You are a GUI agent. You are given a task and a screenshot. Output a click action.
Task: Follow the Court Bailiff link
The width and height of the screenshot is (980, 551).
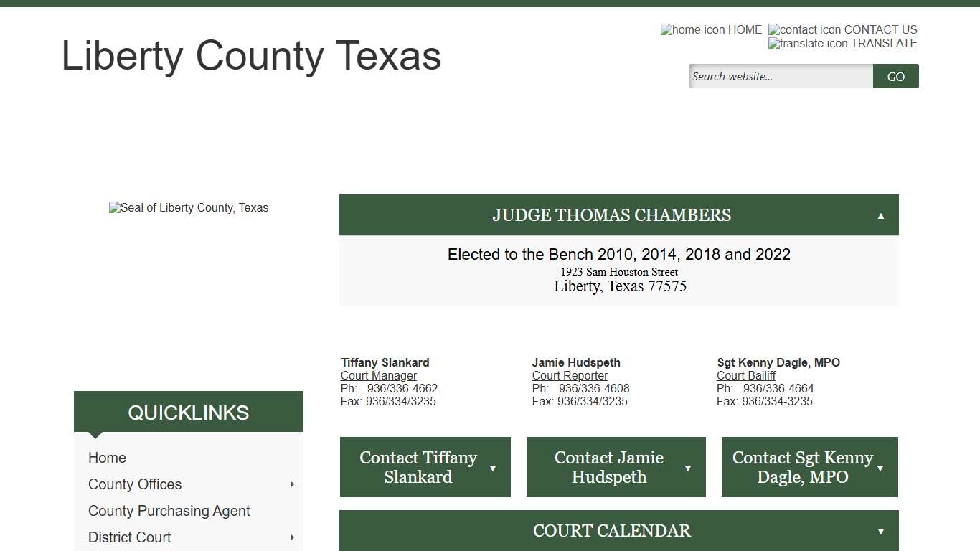pos(746,375)
